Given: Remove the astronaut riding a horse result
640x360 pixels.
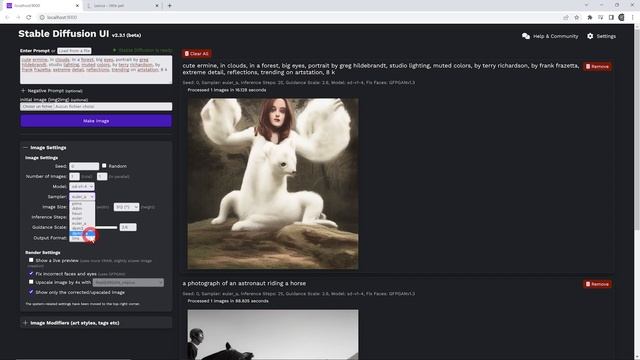Looking at the screenshot, I should 597,284.
